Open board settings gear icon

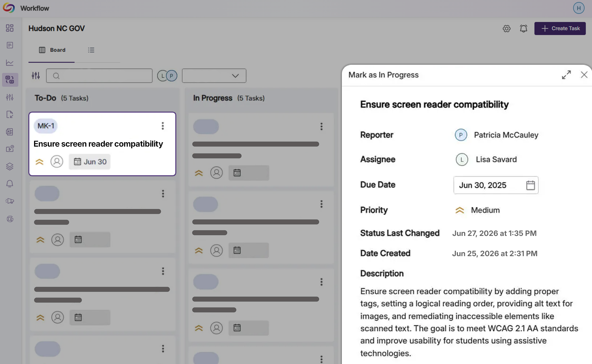point(506,29)
